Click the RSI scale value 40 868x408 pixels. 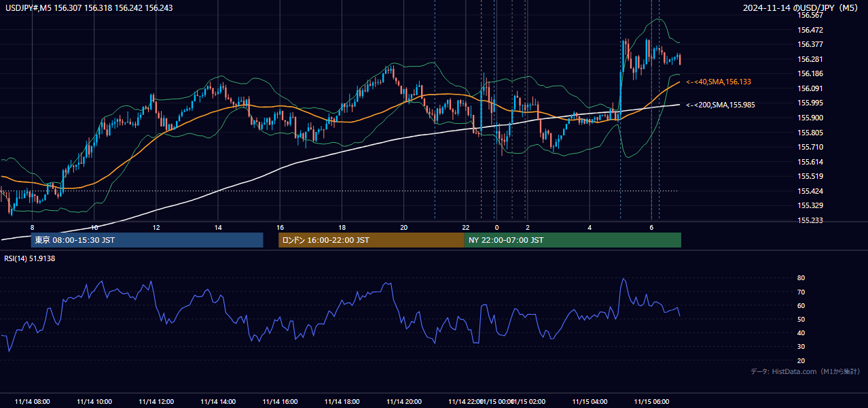click(801, 333)
